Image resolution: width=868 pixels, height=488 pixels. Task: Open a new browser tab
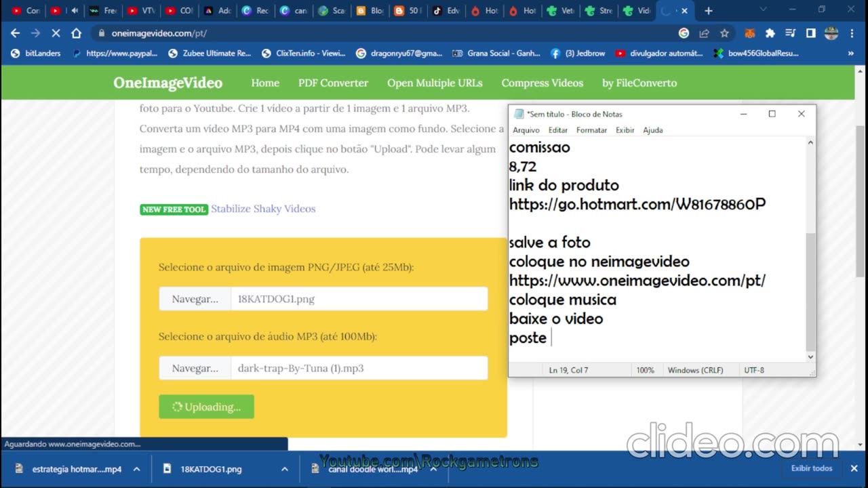click(x=709, y=11)
